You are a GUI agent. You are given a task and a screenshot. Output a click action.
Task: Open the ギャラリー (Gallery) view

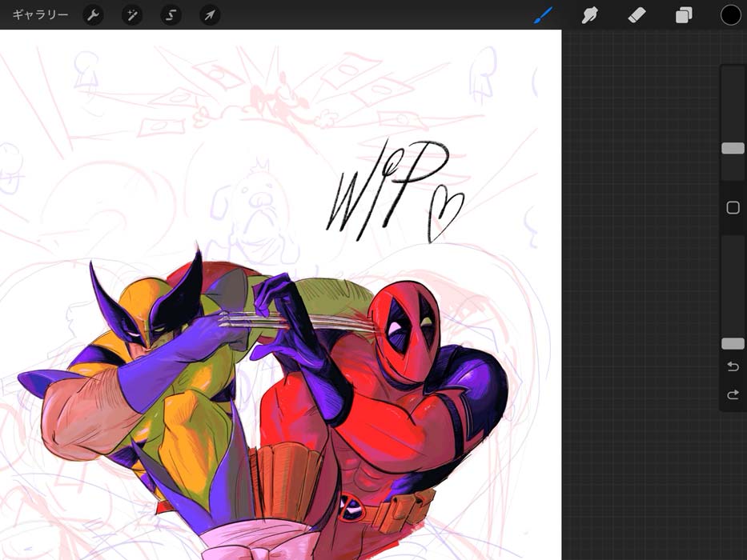tap(40, 15)
